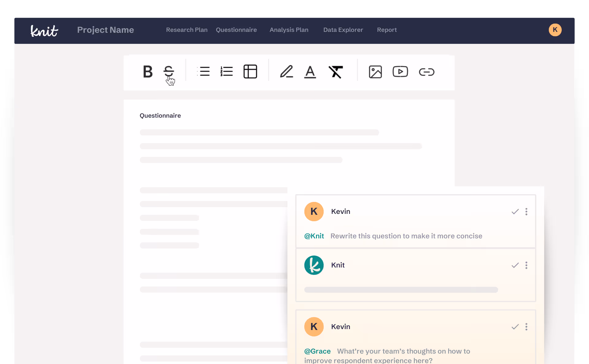Insert a bulleted list
Viewport: 589px width, 364px height.
[x=204, y=71]
